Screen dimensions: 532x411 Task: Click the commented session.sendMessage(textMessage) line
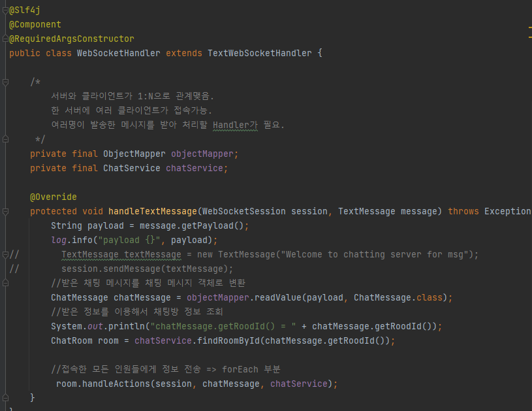pos(148,269)
